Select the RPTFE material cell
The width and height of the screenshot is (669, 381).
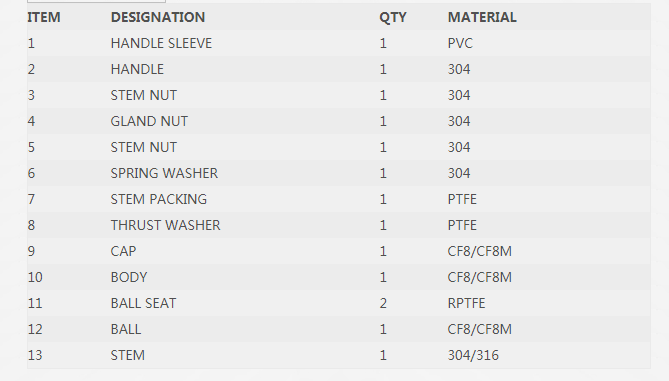(x=466, y=303)
